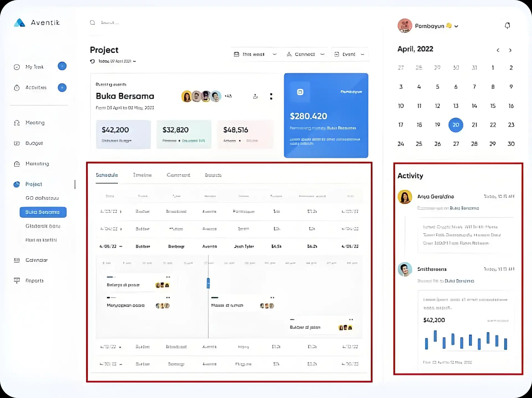
Task: Click the Activity panel heading
Action: (410, 176)
